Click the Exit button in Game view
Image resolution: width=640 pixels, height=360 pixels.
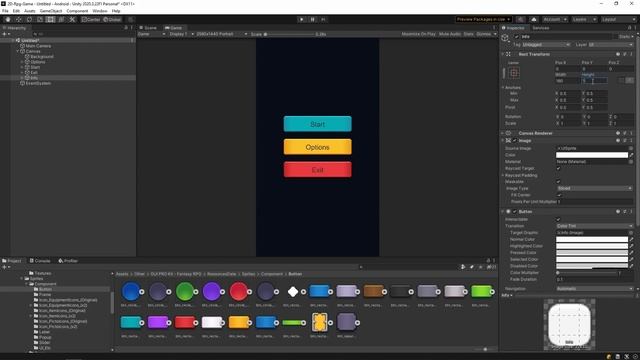(x=318, y=170)
